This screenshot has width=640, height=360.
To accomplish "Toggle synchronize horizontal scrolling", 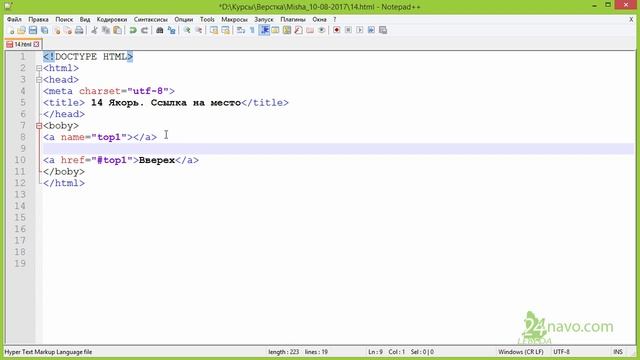I will [225, 30].
